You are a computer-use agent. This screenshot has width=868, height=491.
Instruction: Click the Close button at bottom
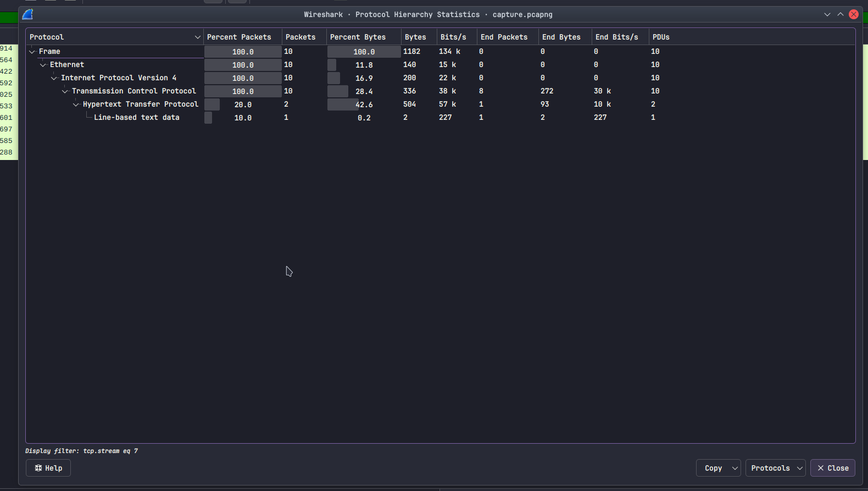click(833, 468)
